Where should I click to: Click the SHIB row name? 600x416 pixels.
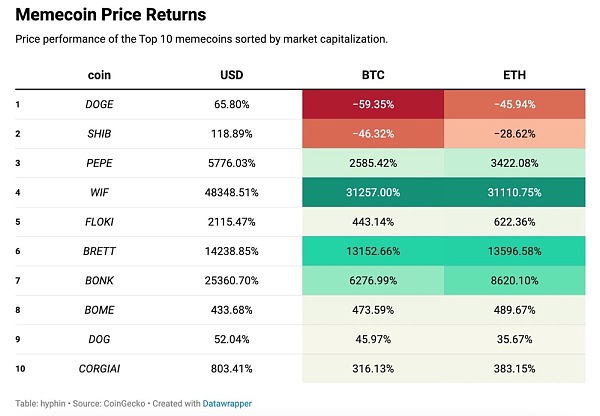click(99, 132)
